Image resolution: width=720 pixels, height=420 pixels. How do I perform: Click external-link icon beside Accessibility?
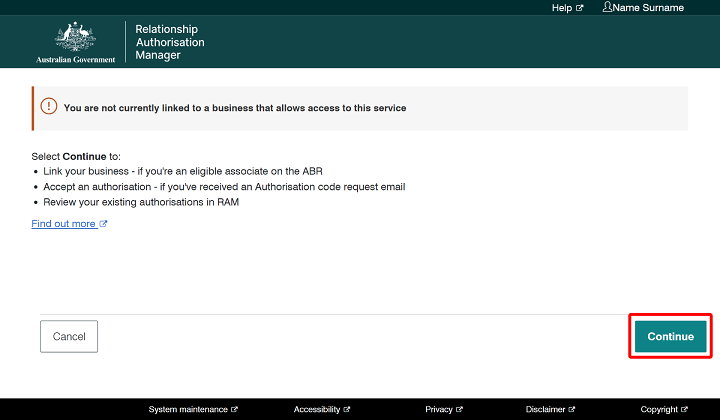pyautogui.click(x=347, y=410)
